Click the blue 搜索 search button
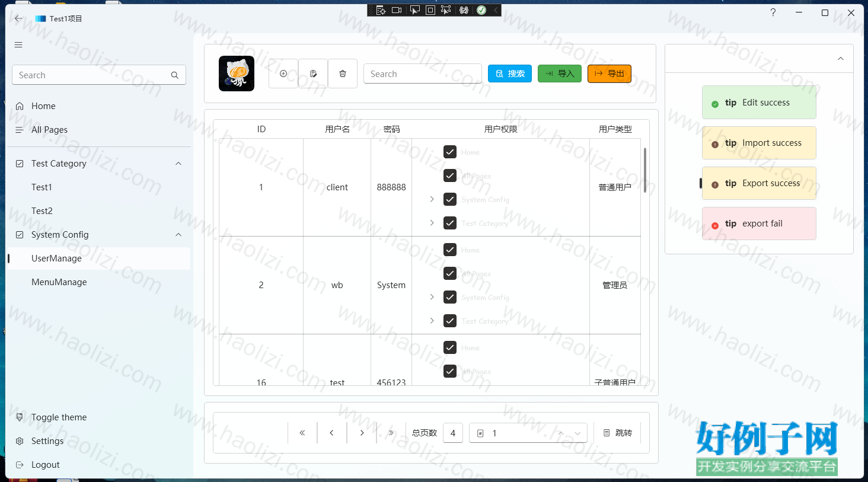The height and width of the screenshot is (482, 868). [510, 74]
